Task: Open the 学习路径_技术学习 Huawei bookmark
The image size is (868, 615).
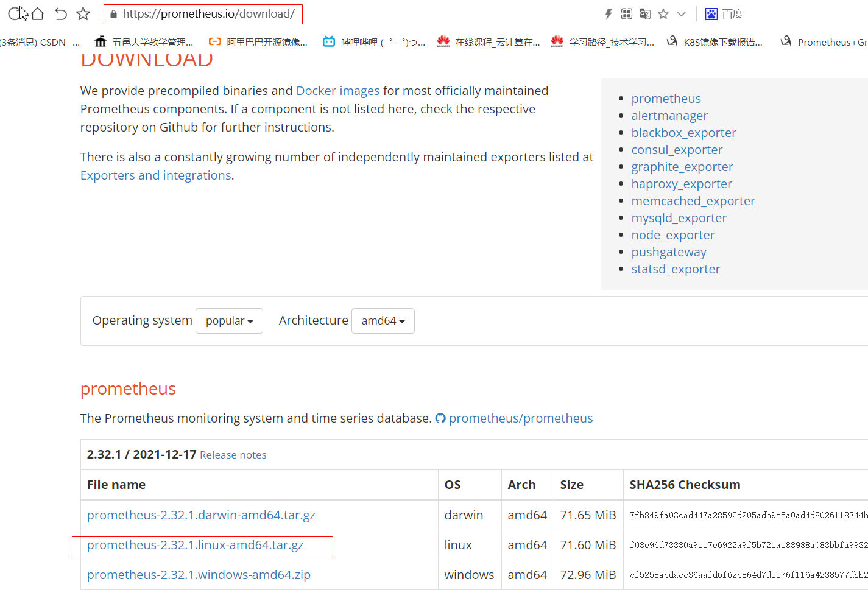Action: (602, 42)
